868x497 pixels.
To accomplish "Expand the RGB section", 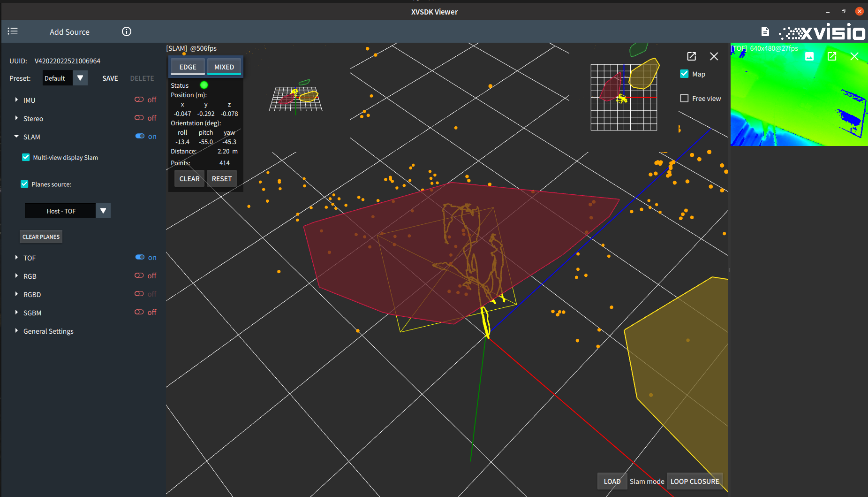I will 16,275.
